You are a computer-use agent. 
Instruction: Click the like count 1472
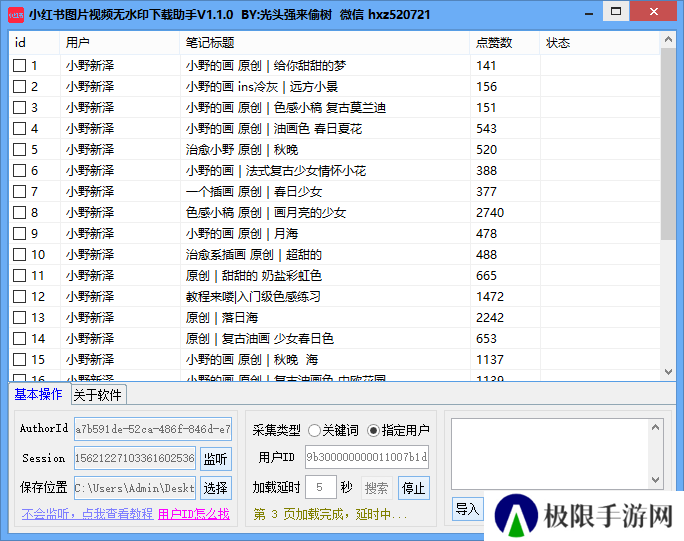[x=490, y=297]
